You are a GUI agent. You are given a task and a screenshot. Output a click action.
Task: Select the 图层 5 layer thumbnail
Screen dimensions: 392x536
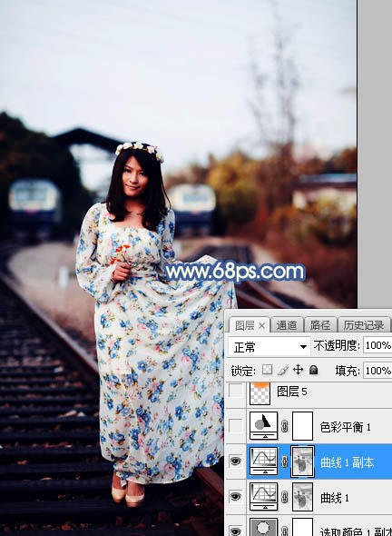(260, 393)
